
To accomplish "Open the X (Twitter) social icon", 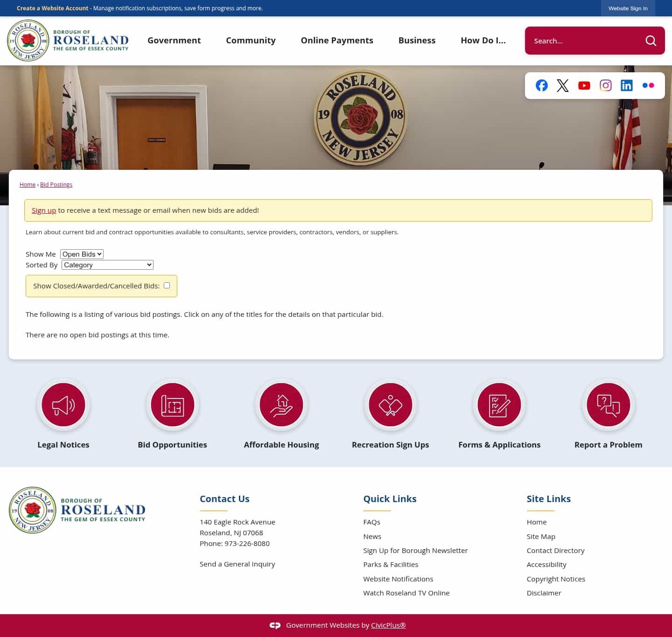I will click(563, 85).
